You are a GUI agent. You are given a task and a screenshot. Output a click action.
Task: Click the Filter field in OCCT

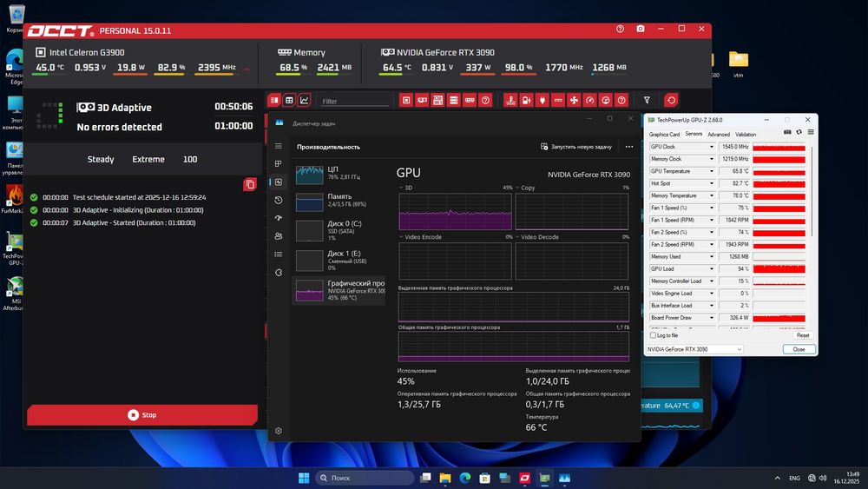355,102
